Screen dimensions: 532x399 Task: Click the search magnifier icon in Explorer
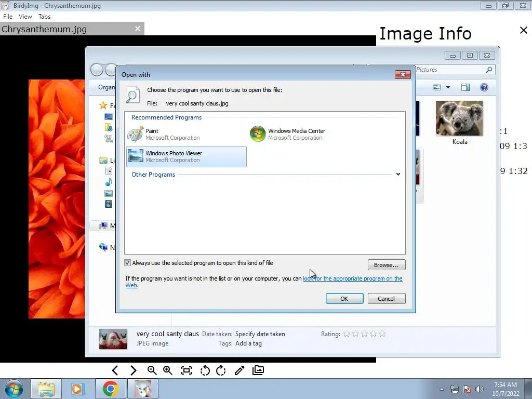[x=489, y=70]
